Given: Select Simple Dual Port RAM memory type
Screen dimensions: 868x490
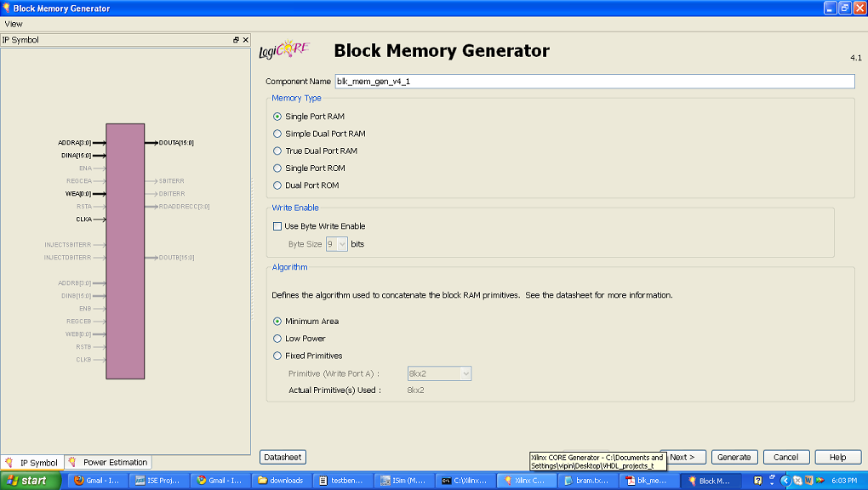Looking at the screenshot, I should pos(276,134).
